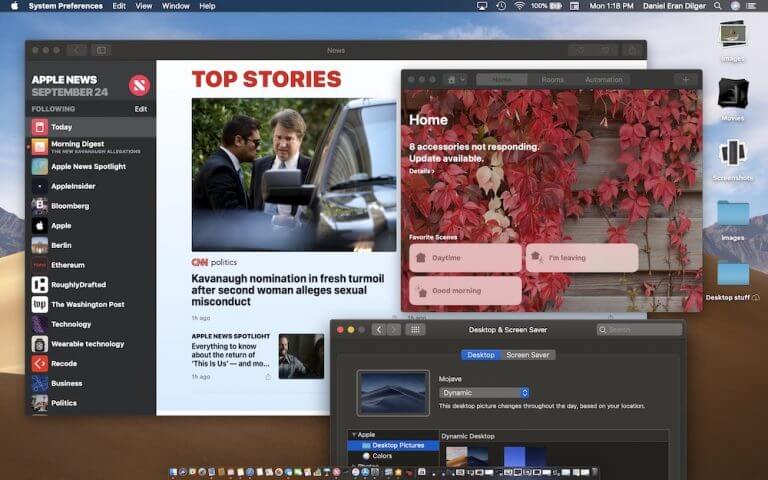Click share icon under the Spotlight story
The image size is (768, 480).
click(268, 377)
